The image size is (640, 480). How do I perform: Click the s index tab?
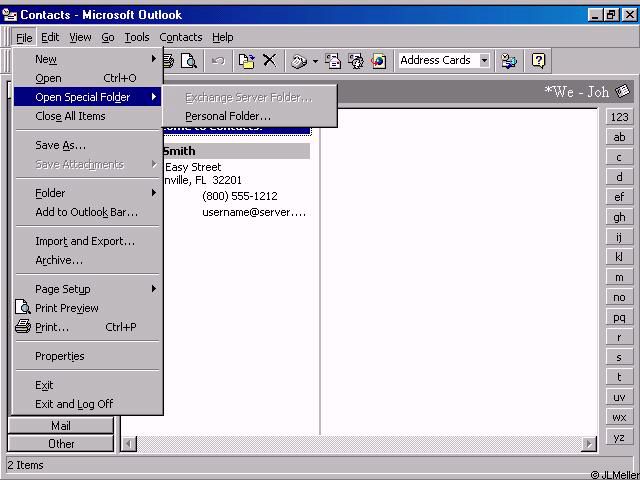click(619, 357)
